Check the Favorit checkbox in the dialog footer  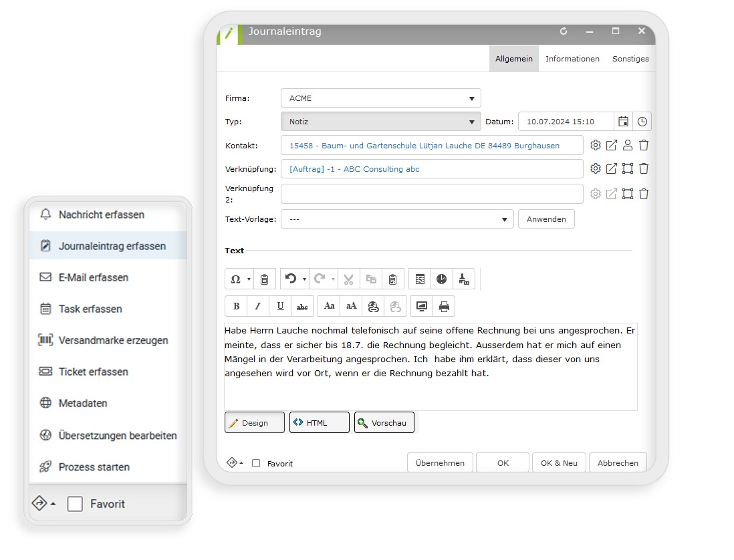256,463
